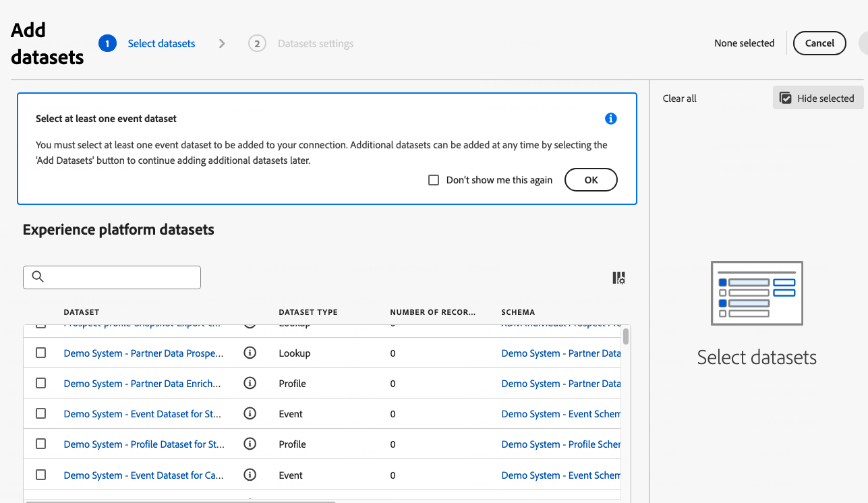
Task: Tick the "Don't show me this again" checkbox
Action: click(434, 180)
